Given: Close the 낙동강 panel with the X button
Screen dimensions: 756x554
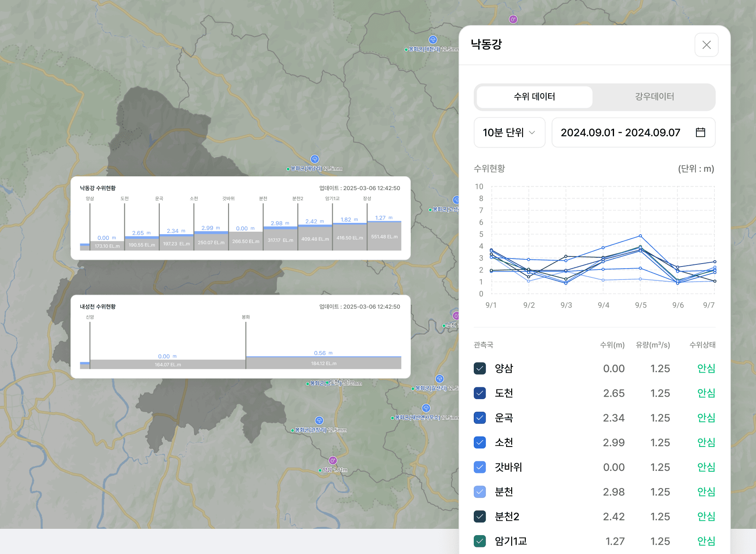Looking at the screenshot, I should pyautogui.click(x=706, y=45).
